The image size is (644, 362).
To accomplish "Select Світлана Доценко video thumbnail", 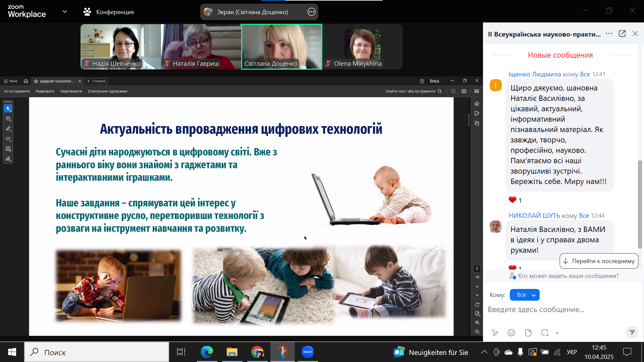I will [x=282, y=47].
